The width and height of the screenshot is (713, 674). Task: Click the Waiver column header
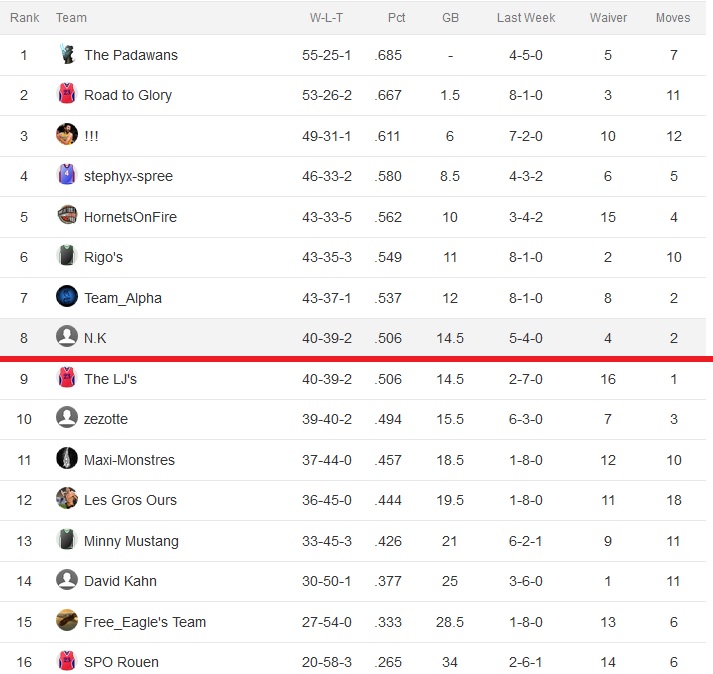pyautogui.click(x=608, y=18)
